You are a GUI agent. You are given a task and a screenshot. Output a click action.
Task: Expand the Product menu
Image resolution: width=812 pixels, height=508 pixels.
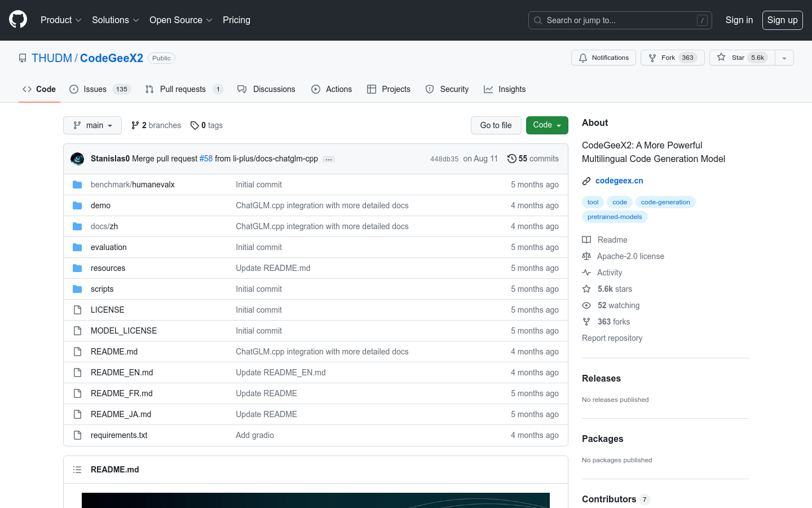pyautogui.click(x=61, y=20)
